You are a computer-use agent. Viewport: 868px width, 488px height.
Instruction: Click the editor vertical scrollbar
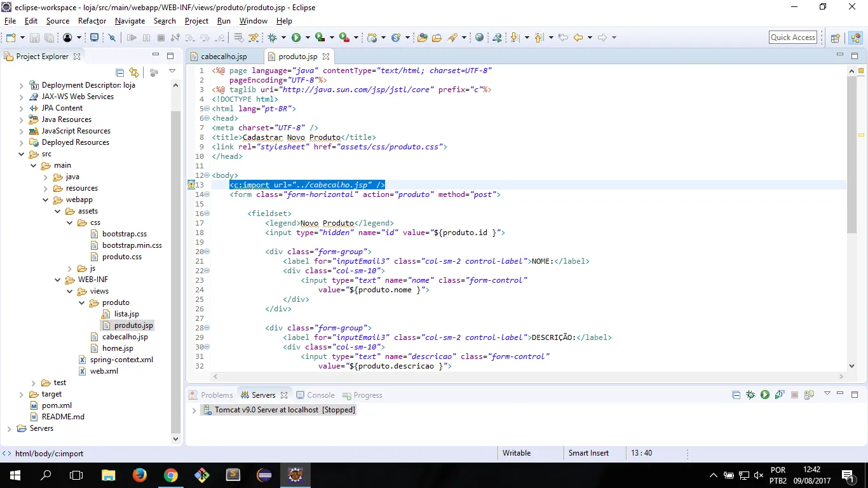851,152
